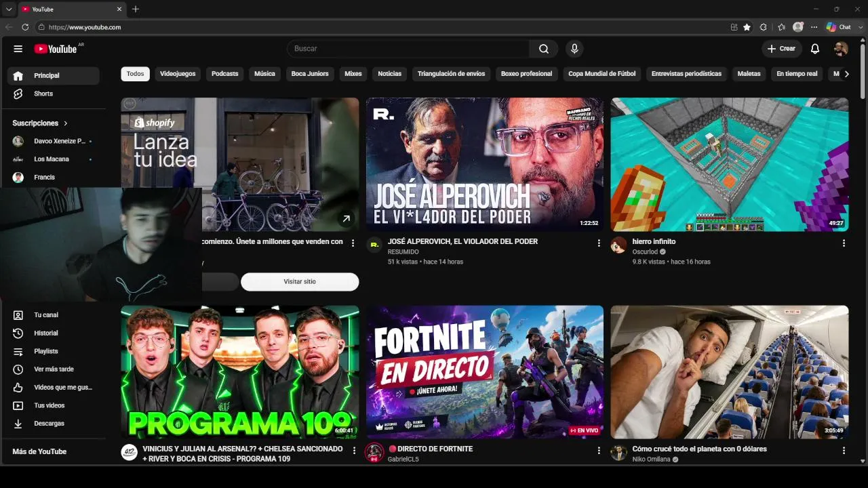The height and width of the screenshot is (488, 868).
Task: Open liked videos in the sidebar
Action: pyautogui.click(x=53, y=388)
